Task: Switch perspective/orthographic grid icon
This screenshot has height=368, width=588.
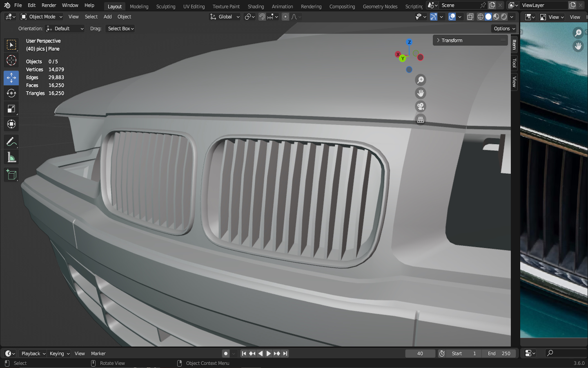Action: pos(421,119)
